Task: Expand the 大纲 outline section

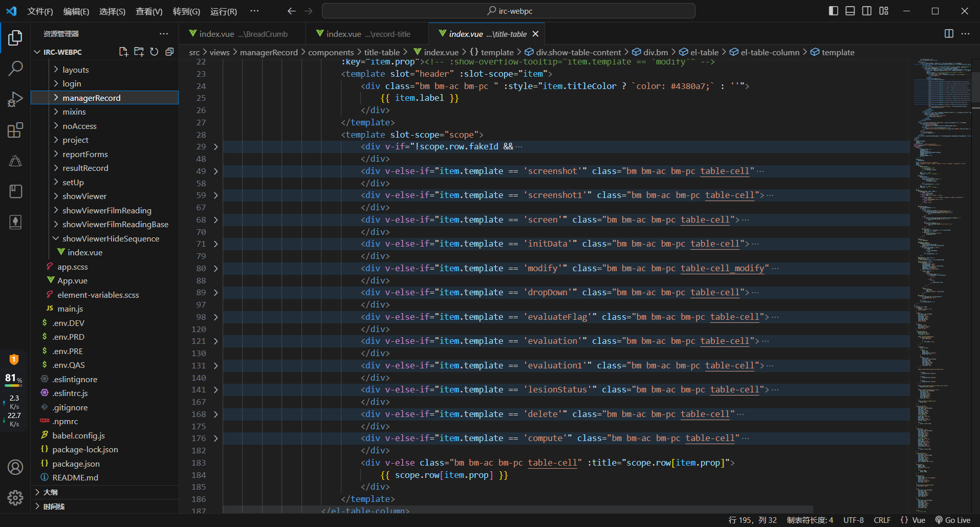Action: [104, 492]
